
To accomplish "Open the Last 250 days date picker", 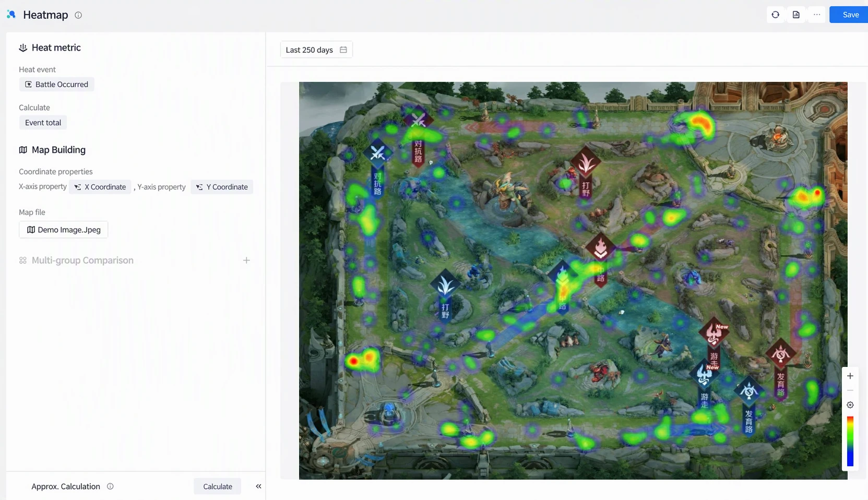I will [x=316, y=50].
